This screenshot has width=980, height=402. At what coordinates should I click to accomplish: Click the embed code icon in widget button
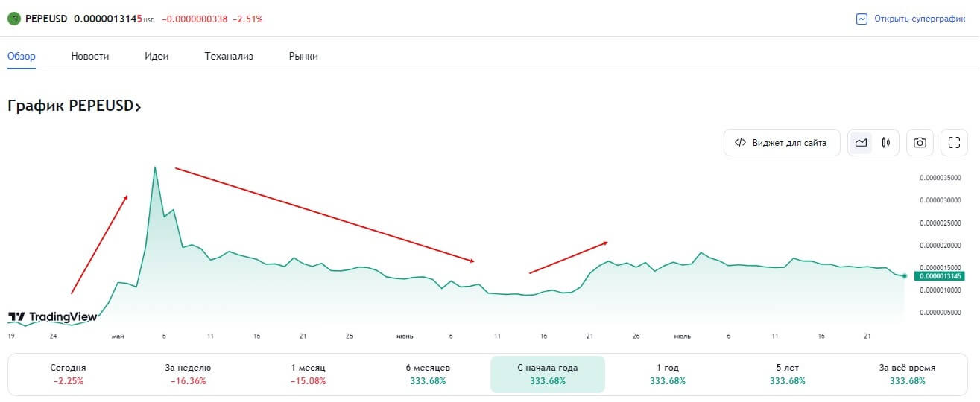[740, 143]
